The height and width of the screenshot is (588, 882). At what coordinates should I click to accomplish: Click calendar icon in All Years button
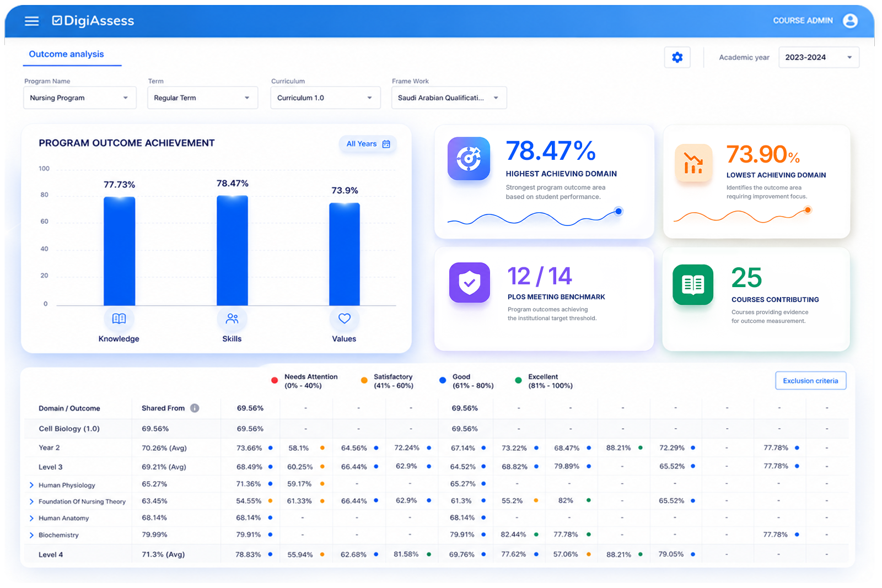point(386,144)
